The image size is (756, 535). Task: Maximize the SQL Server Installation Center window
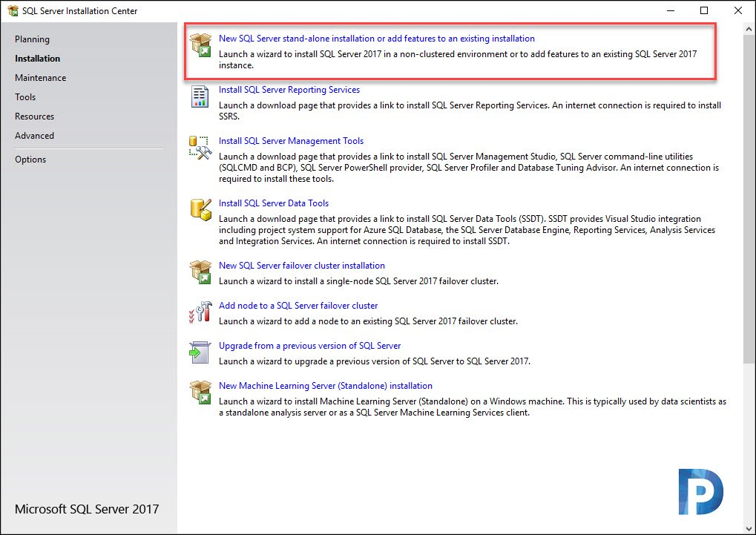(704, 10)
